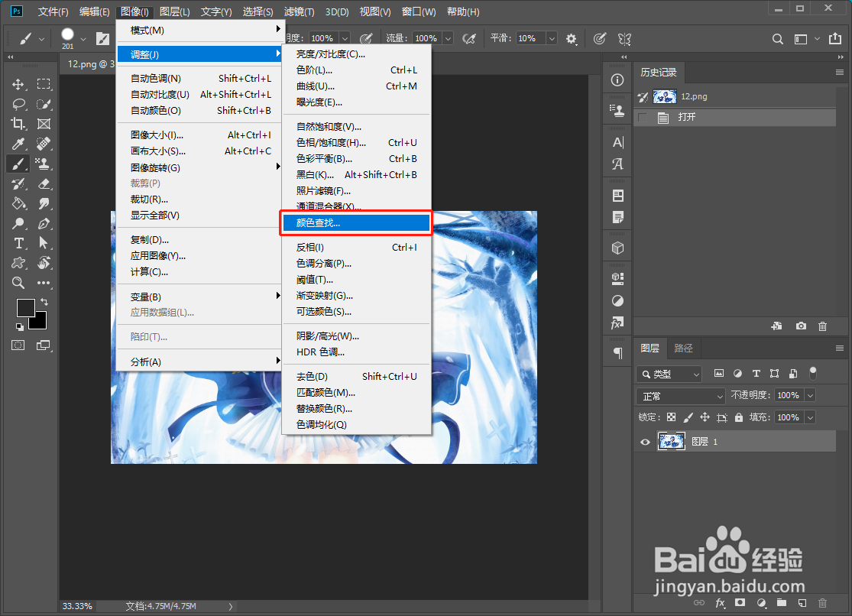Toggle visibility of 图层 1
Viewport: 852px width, 616px height.
[x=645, y=442]
